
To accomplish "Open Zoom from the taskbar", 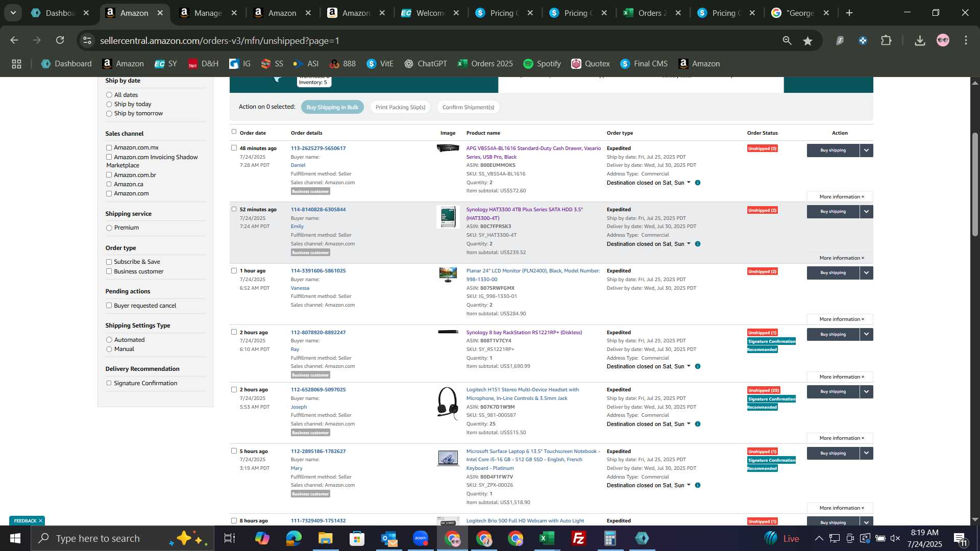I will point(421,538).
